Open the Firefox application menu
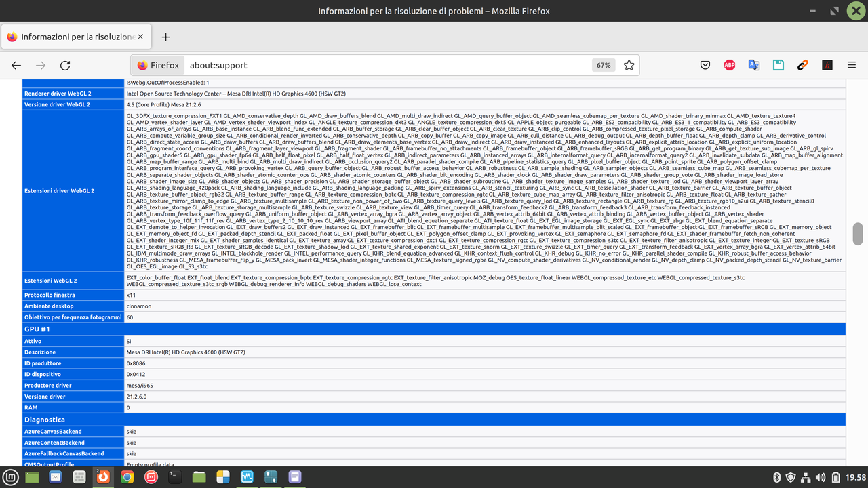868x488 pixels. pos(851,65)
